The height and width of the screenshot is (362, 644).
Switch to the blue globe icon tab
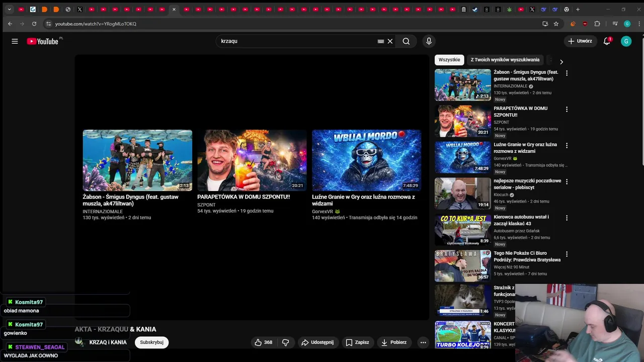click(33, 9)
